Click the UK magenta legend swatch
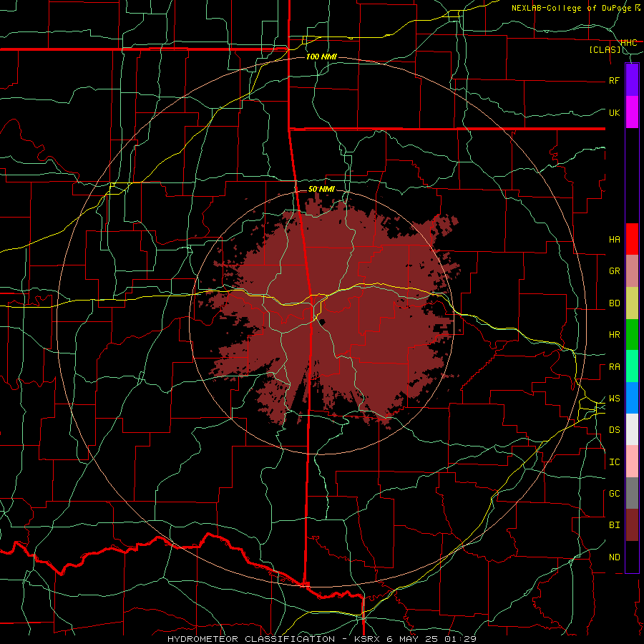Viewport: 644px width, 644px height. (x=632, y=112)
